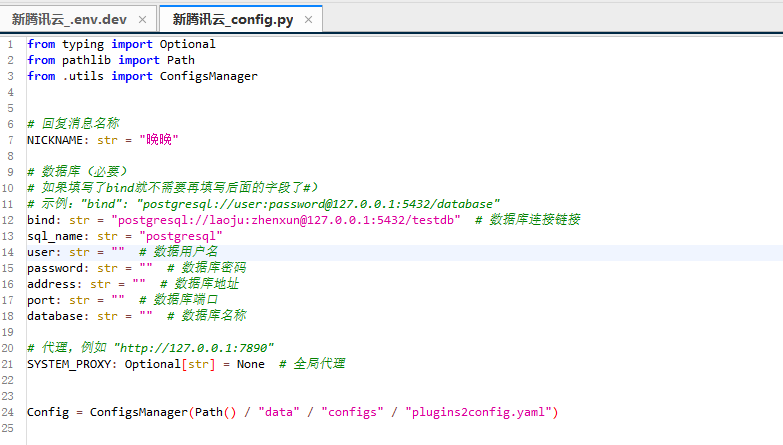Select the 新腾讯云_config.py tab
783x445 pixels.
233,19
